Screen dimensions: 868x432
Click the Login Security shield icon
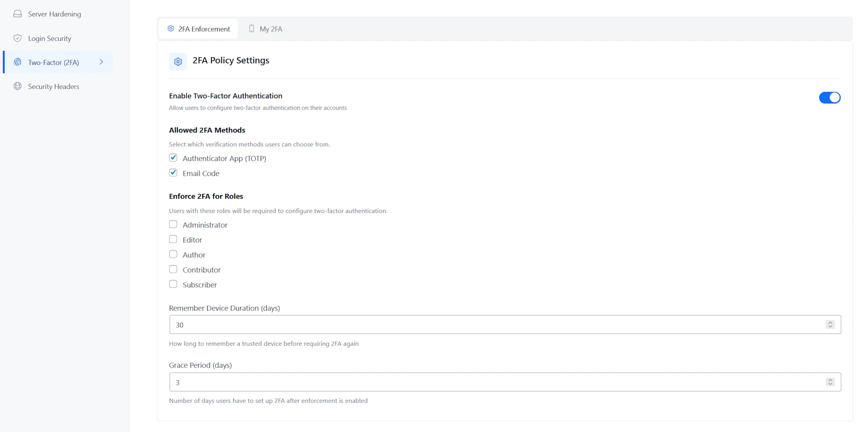[x=17, y=38]
